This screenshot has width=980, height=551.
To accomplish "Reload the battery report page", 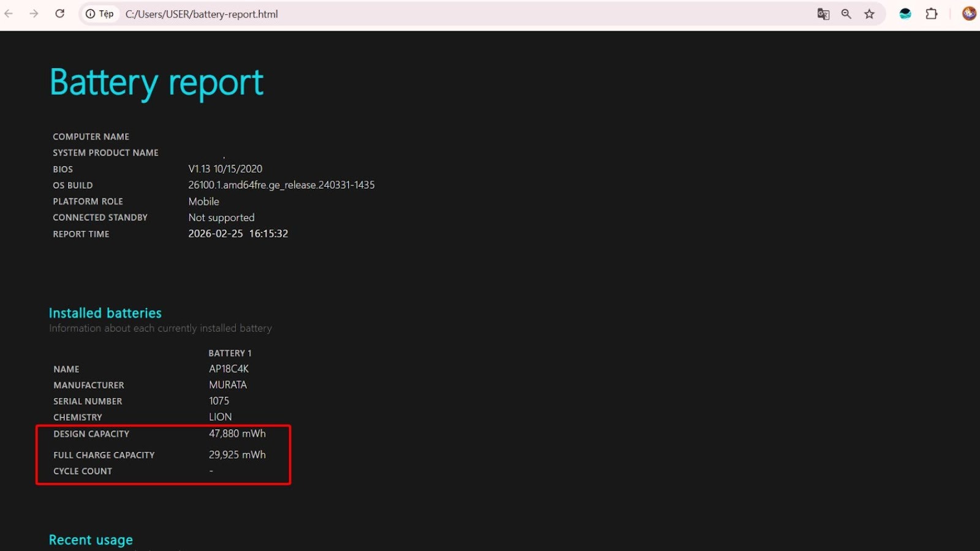I will click(59, 13).
